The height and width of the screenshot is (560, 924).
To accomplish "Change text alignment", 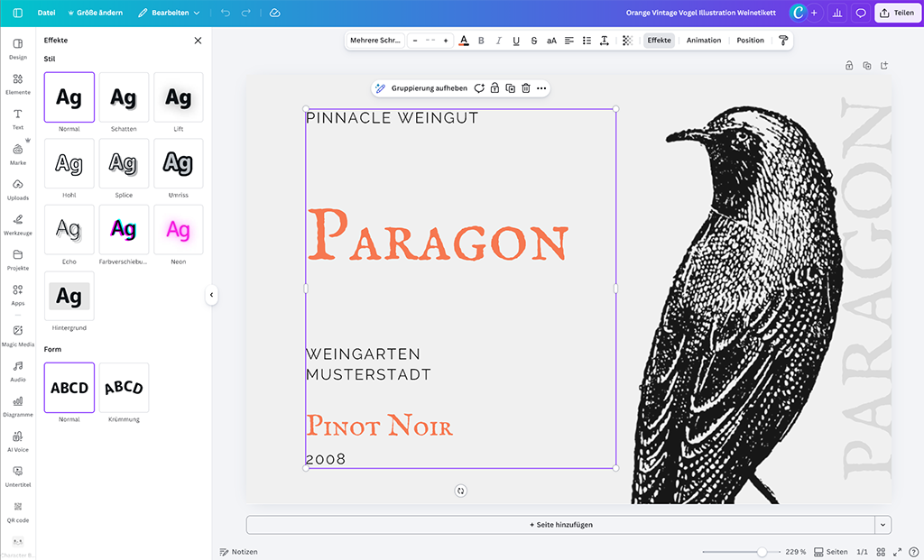I will (569, 40).
